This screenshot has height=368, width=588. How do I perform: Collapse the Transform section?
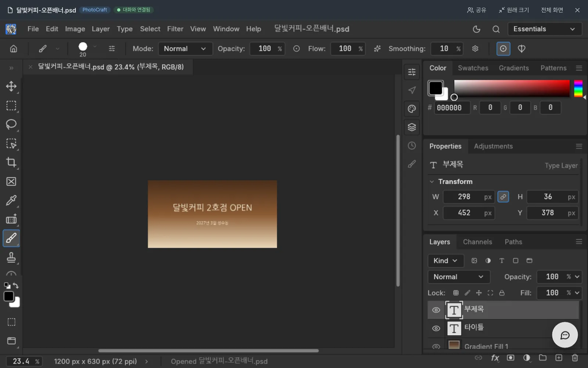432,181
